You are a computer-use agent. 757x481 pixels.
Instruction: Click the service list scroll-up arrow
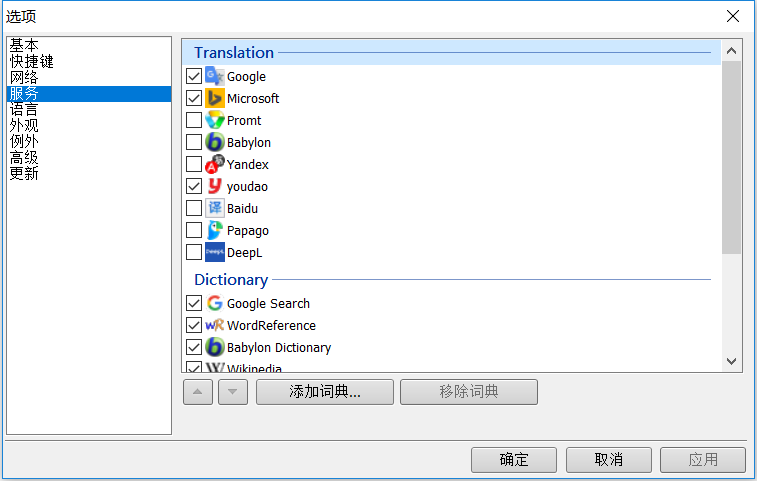731,51
